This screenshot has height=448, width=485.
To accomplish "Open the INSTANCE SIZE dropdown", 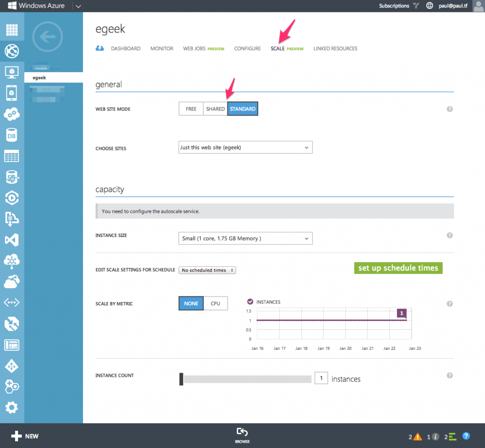I will coord(245,238).
